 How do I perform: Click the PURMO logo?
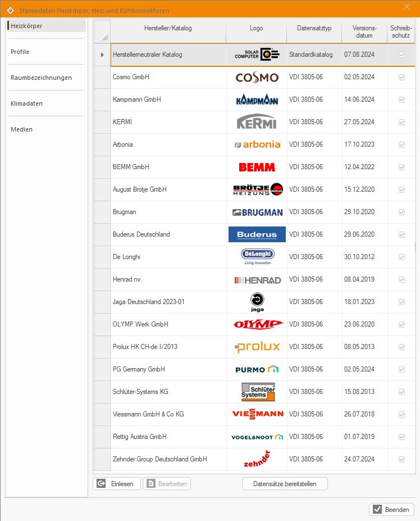[257, 369]
